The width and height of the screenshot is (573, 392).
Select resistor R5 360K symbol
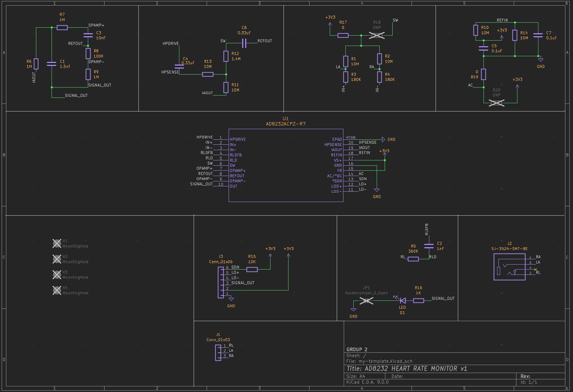tap(413, 259)
